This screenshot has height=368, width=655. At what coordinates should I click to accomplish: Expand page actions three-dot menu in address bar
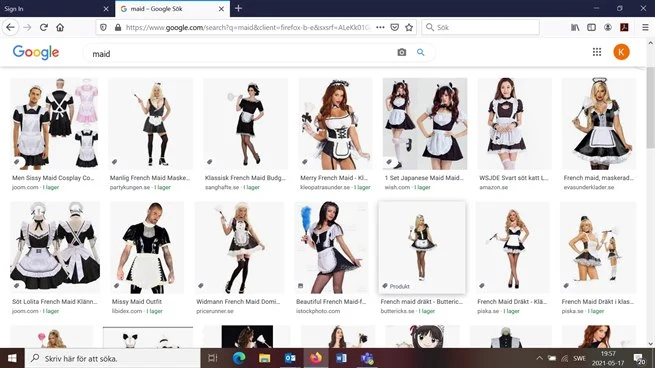[x=380, y=28]
